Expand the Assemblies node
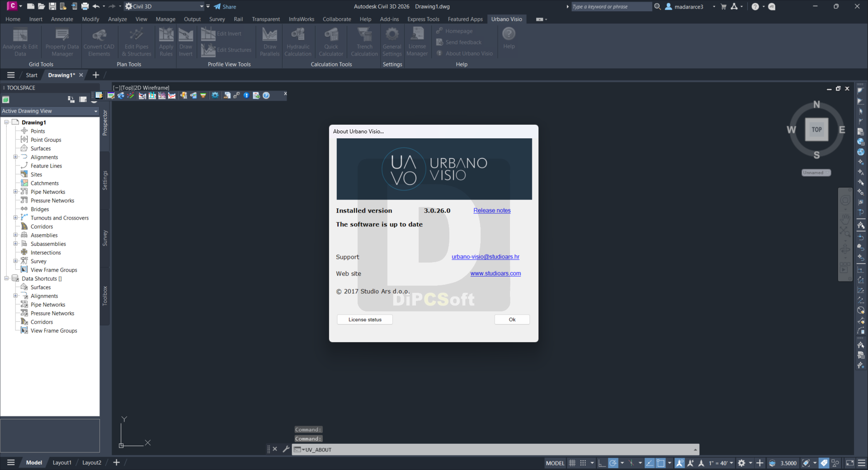 15,235
